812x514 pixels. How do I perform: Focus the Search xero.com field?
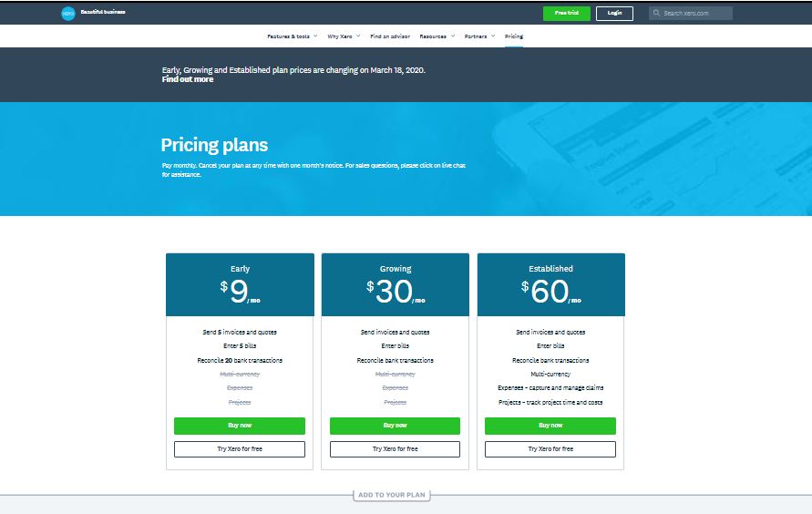[x=690, y=14]
